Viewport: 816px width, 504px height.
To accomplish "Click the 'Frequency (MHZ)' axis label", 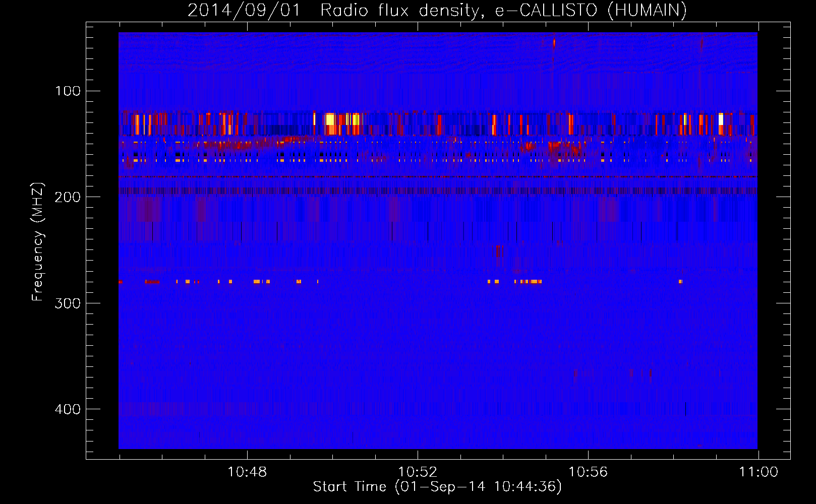I will tap(38, 241).
